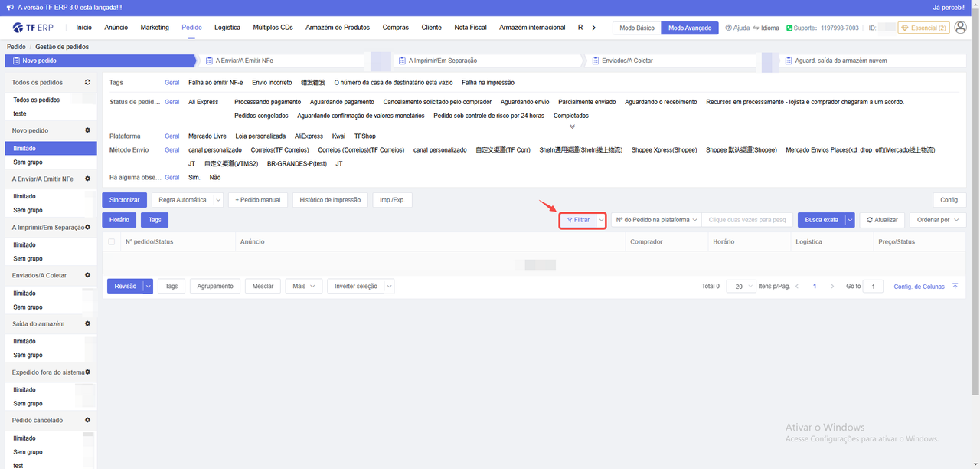Click the Filtrar funnel button
Image resolution: width=980 pixels, height=469 pixels.
coord(578,220)
